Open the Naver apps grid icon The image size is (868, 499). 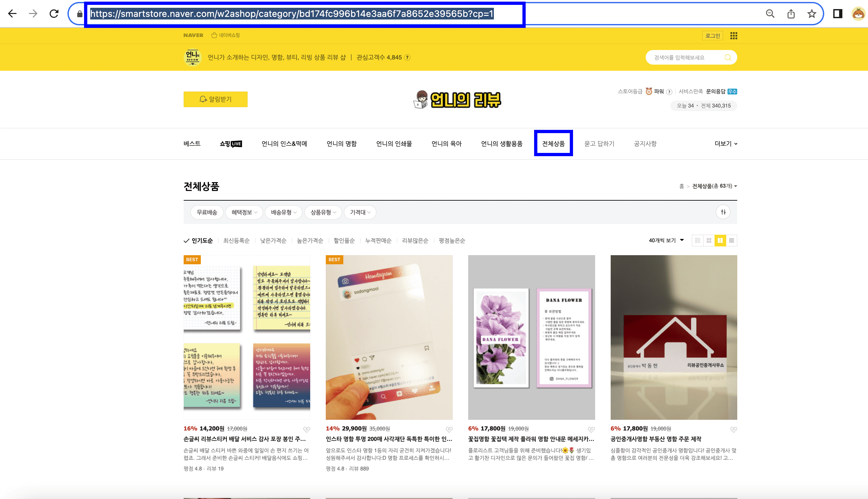734,35
